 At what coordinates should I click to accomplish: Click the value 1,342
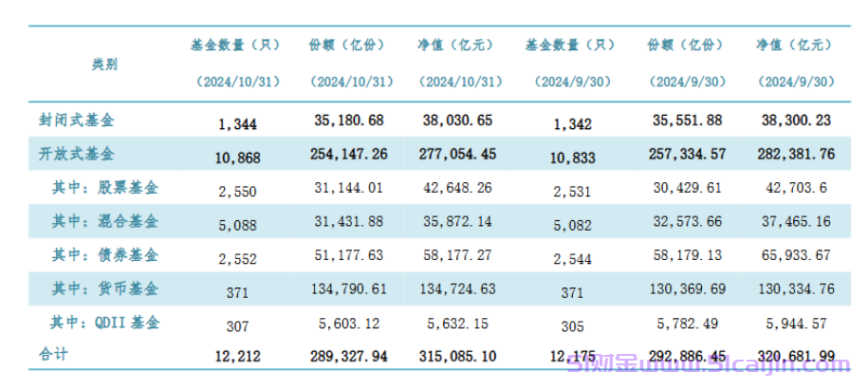(x=572, y=124)
